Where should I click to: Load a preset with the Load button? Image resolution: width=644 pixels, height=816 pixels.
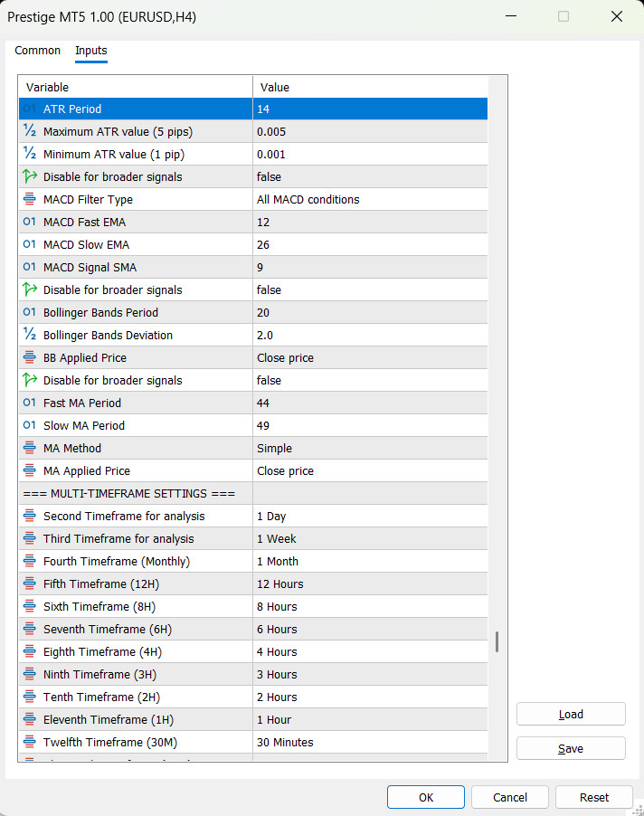tap(571, 714)
